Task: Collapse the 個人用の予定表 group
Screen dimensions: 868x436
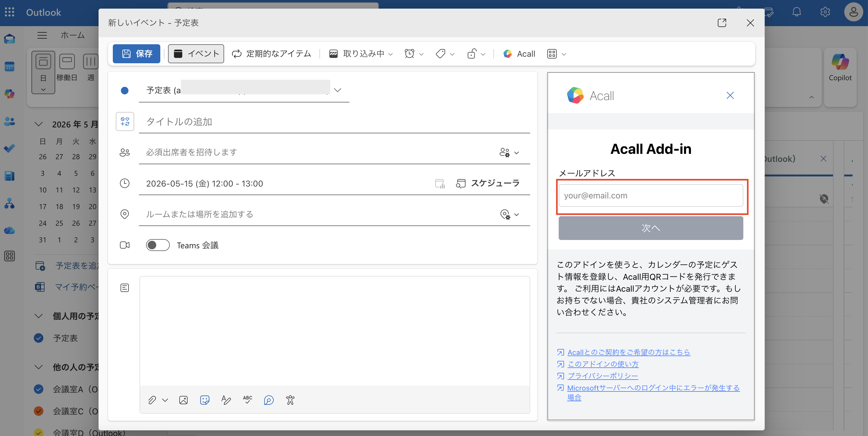Action: click(39, 316)
